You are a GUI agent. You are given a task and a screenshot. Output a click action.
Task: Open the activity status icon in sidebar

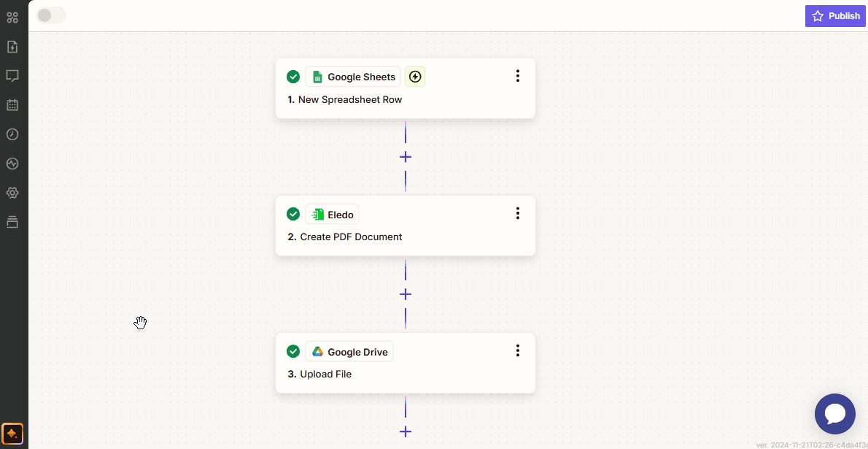coord(12,164)
